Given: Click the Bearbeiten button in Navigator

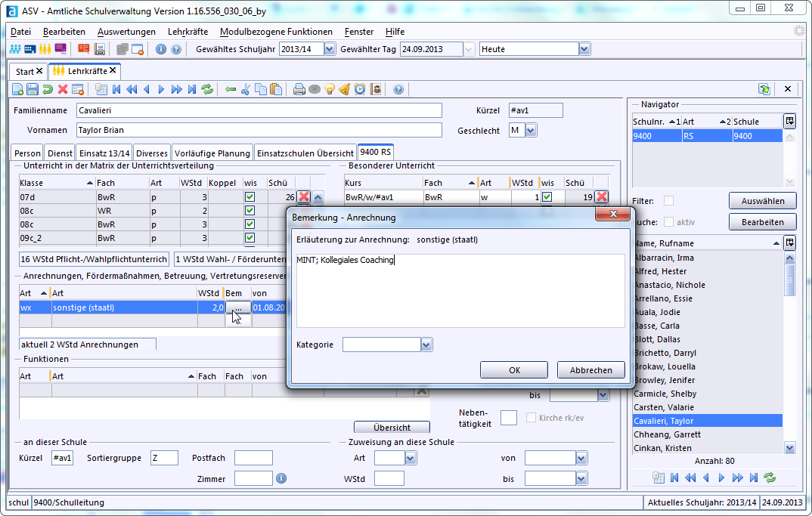Looking at the screenshot, I should 762,222.
